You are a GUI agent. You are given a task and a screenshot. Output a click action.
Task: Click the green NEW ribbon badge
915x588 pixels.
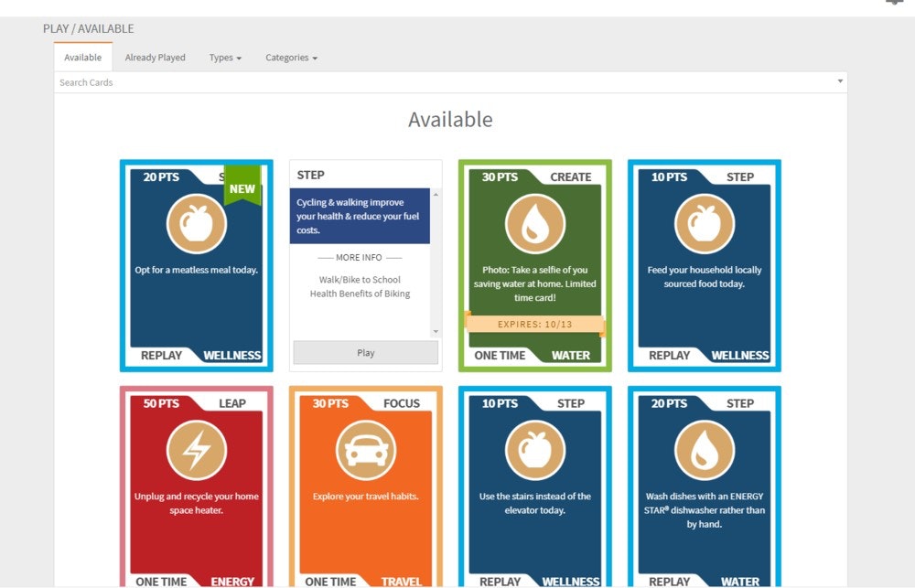pos(242,187)
